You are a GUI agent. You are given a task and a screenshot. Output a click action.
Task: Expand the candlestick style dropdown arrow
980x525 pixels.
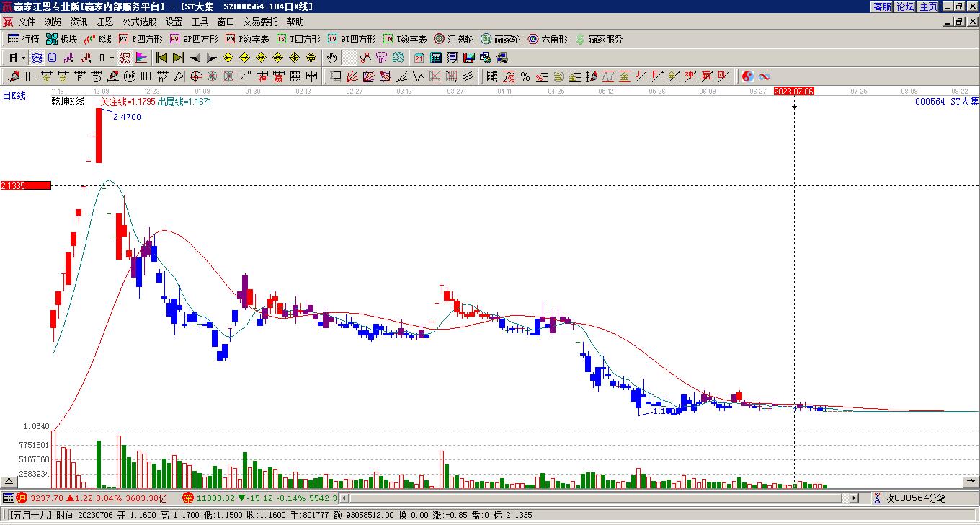point(112,58)
